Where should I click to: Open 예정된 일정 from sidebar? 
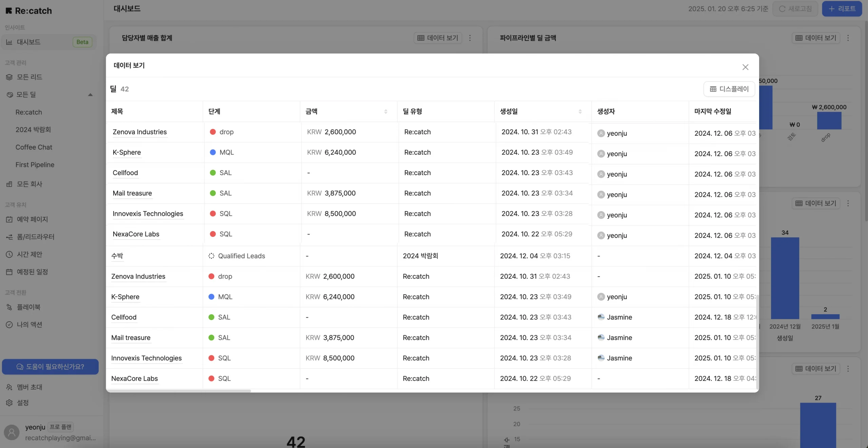pos(32,272)
